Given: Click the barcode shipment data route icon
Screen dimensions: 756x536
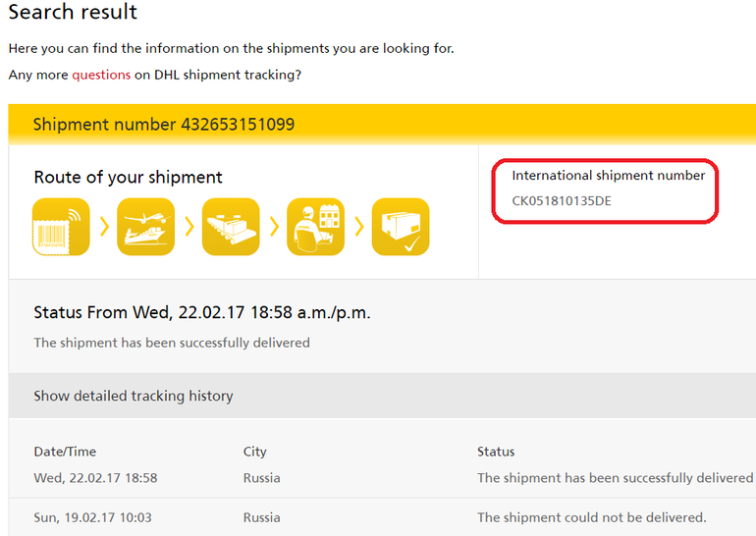Looking at the screenshot, I should click(x=61, y=227).
